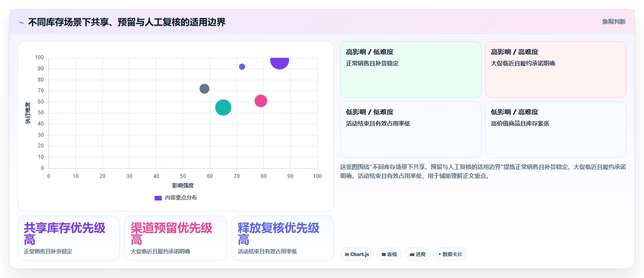Click the 大促临近且履约承诺明确 text in pink quadrant card
644x278 pixels.
click(x=523, y=63)
